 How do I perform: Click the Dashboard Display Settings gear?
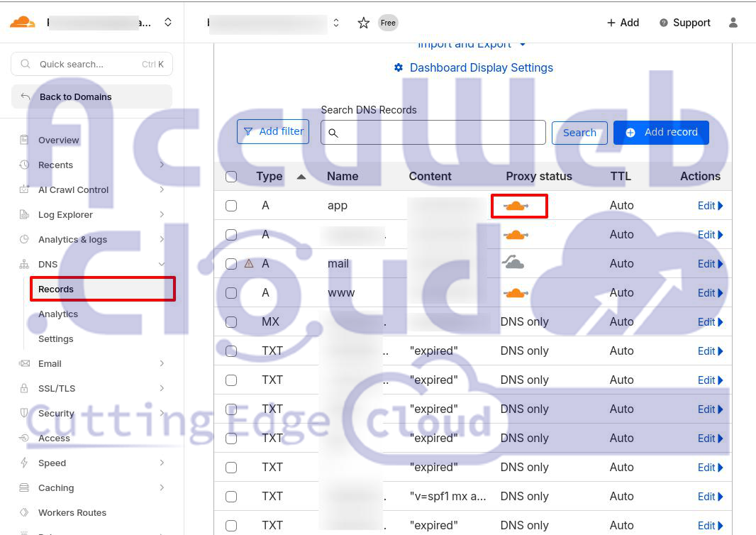coord(399,68)
